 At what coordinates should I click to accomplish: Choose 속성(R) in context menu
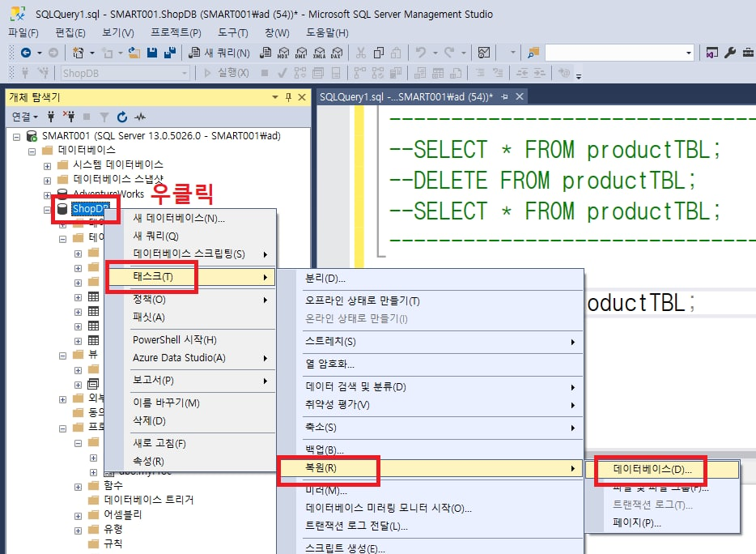pyautogui.click(x=190, y=462)
